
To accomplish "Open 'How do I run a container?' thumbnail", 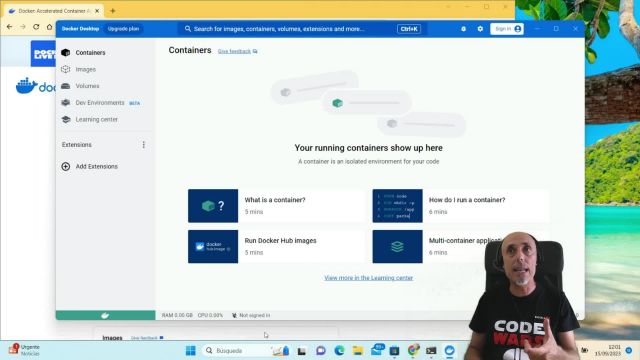I will 397,206.
